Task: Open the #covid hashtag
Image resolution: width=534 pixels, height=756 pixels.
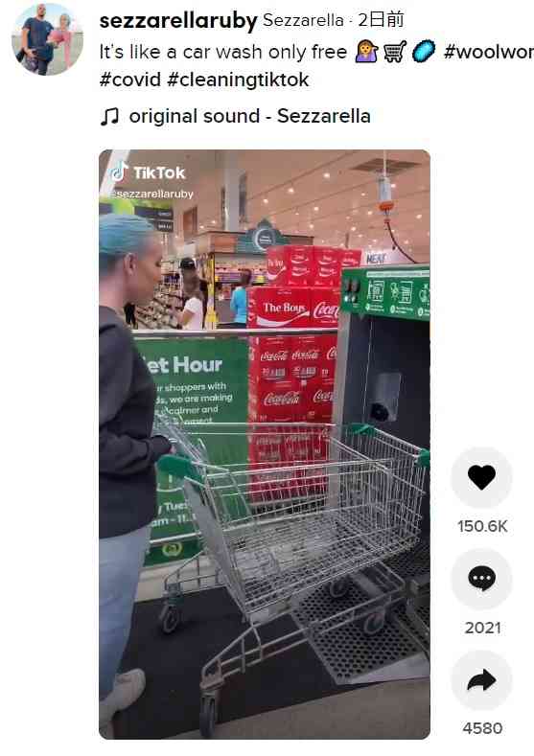Action: pos(129,80)
